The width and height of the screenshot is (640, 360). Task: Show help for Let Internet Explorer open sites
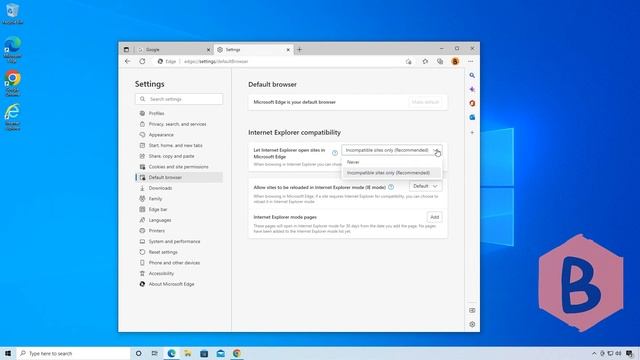335,153
